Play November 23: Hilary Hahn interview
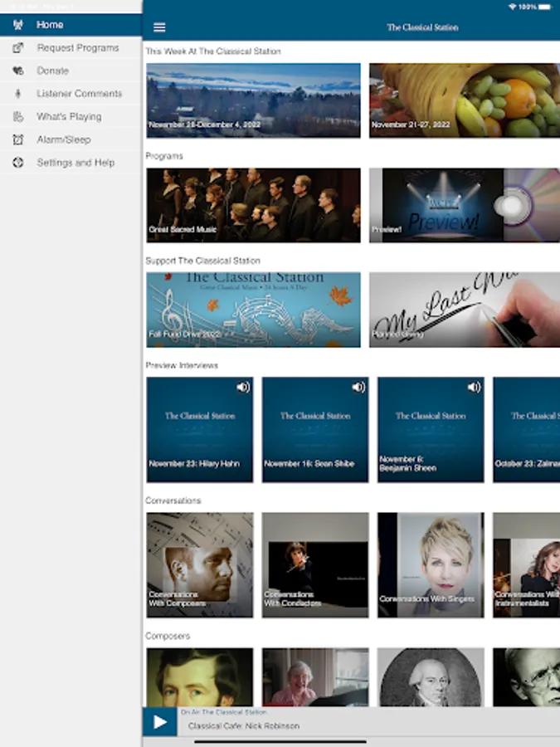 (200, 430)
